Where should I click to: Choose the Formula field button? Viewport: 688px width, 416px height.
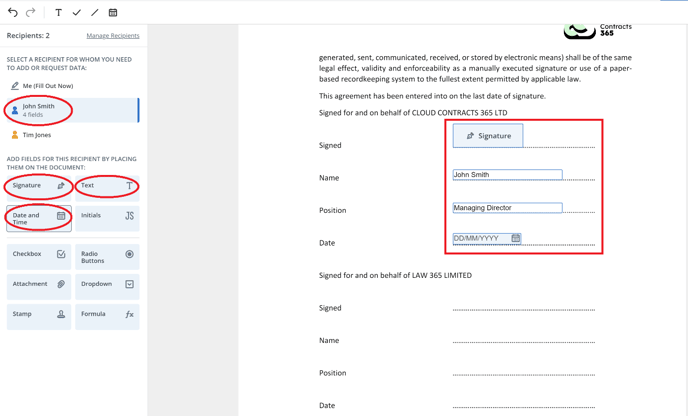[x=107, y=317]
